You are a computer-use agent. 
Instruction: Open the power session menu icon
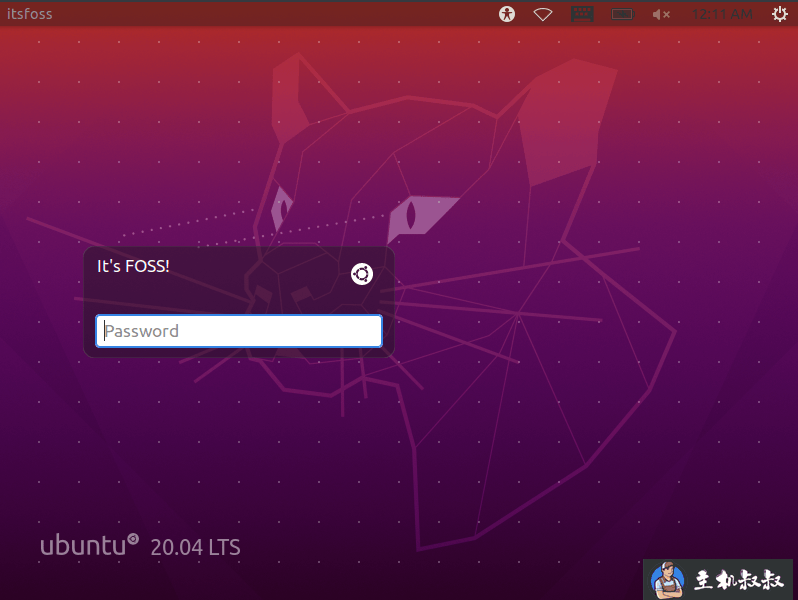[x=780, y=14]
